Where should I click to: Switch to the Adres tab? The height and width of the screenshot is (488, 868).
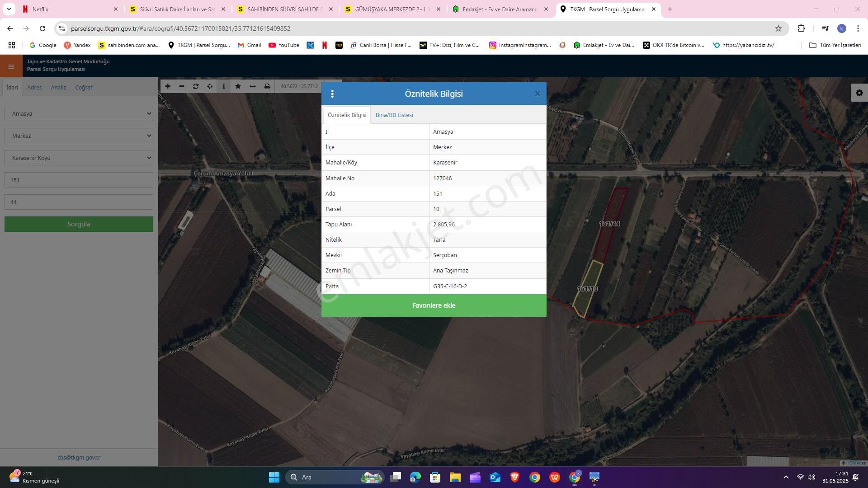(x=34, y=87)
